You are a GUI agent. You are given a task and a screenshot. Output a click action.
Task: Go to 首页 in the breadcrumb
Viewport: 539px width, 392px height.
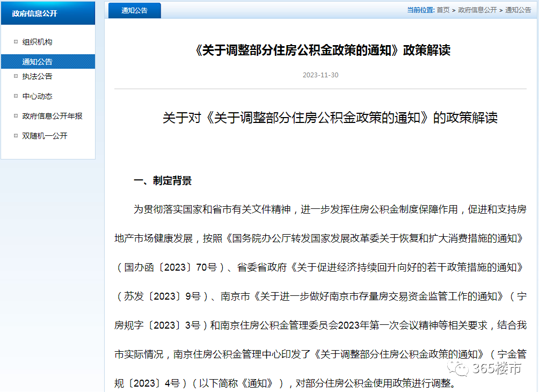(x=443, y=10)
